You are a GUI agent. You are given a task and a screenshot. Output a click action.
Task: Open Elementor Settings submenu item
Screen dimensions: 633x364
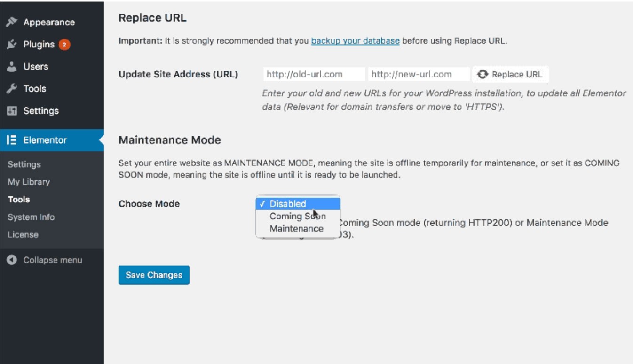point(24,164)
